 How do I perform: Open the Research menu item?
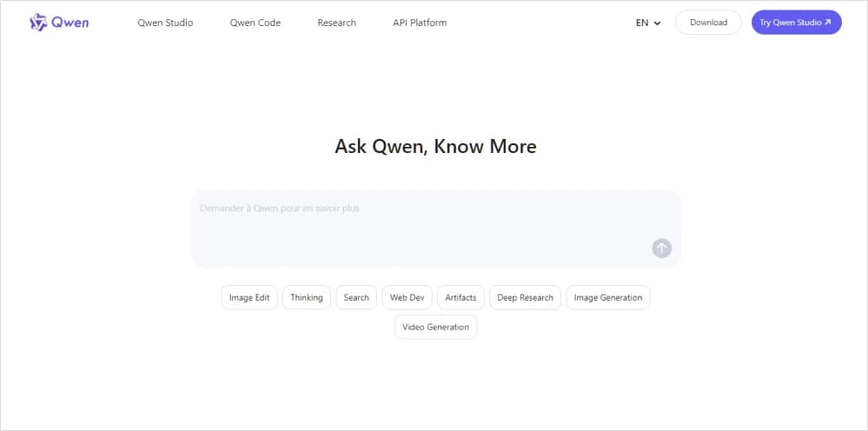point(336,23)
